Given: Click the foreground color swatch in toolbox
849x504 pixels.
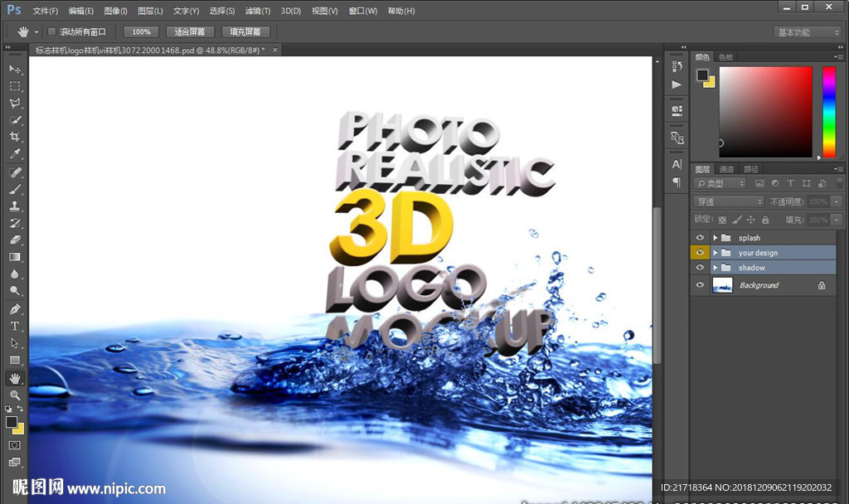Looking at the screenshot, I should click(12, 422).
